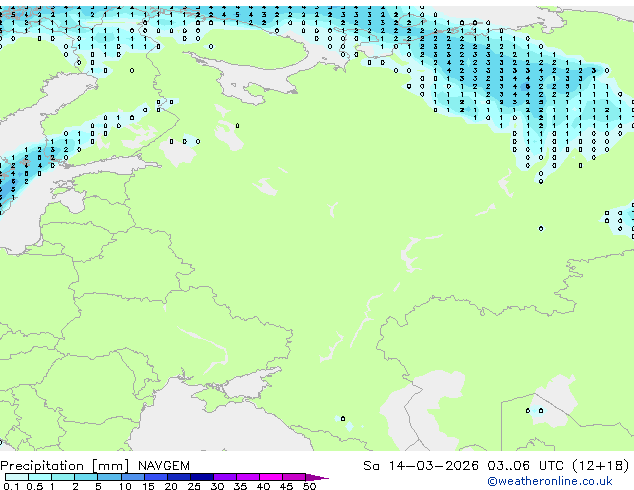Select legend color swatch between 15 and 20
This screenshot has width=634, height=490.
(x=155, y=477)
